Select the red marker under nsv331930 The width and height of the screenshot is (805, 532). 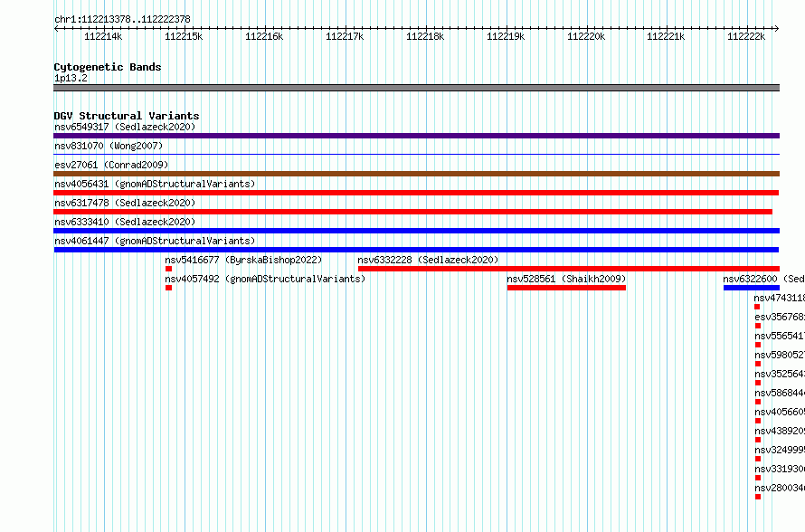[758, 478]
